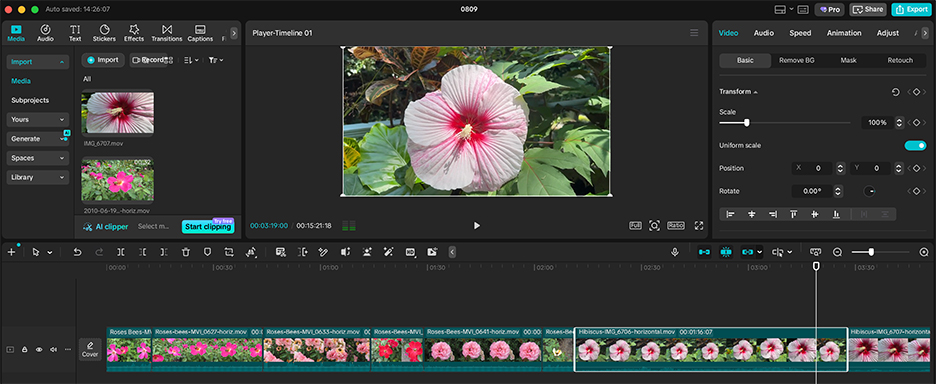936x384 pixels.
Task: Open the Captions panel icon
Action: coord(200,33)
